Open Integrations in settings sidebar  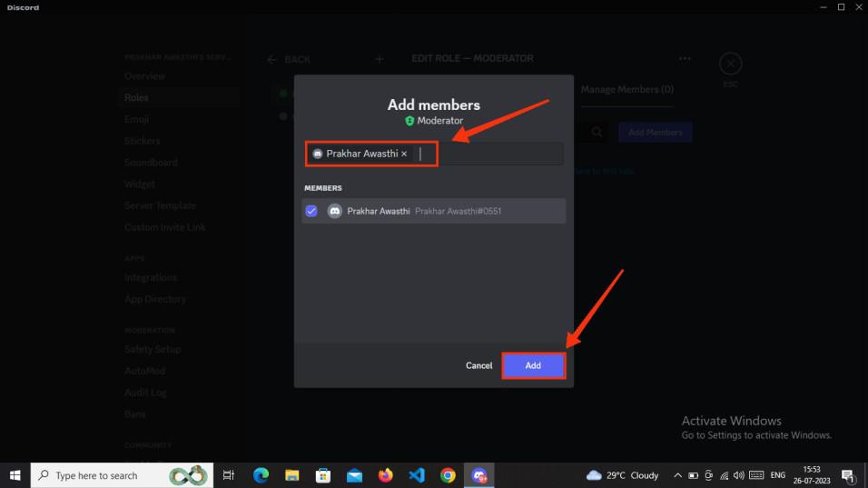[x=151, y=277]
